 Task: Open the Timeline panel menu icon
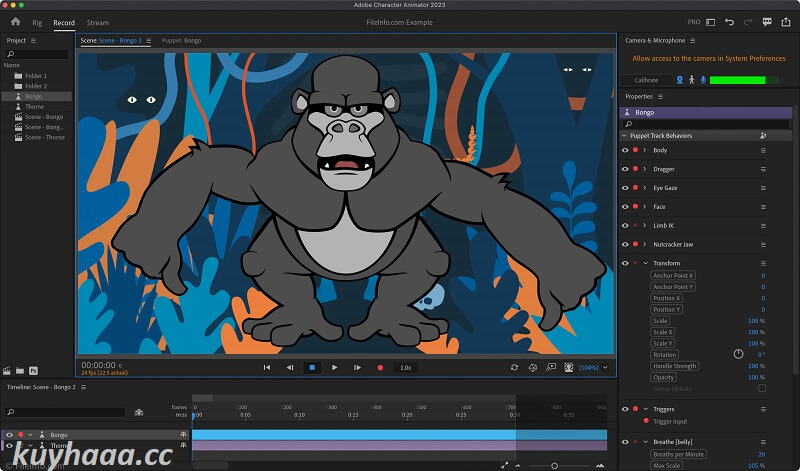(x=84, y=387)
